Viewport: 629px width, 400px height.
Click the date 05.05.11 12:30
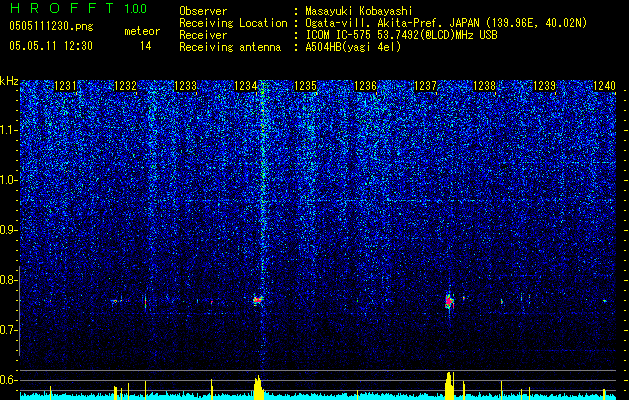tap(51, 46)
